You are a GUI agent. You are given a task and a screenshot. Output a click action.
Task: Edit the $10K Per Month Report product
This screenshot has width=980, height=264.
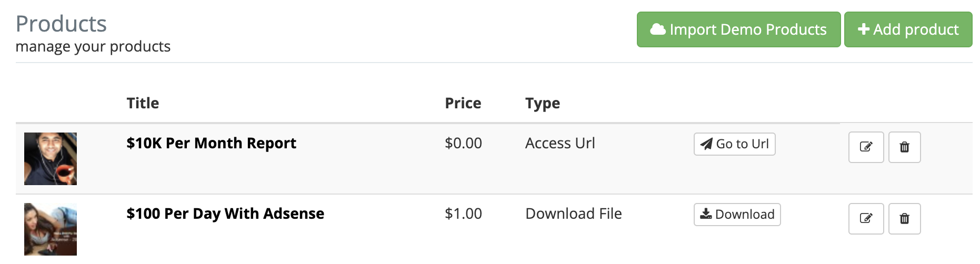(866, 147)
